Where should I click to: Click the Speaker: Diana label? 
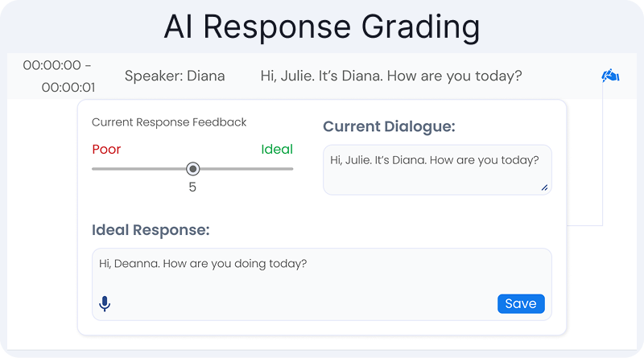tap(175, 76)
